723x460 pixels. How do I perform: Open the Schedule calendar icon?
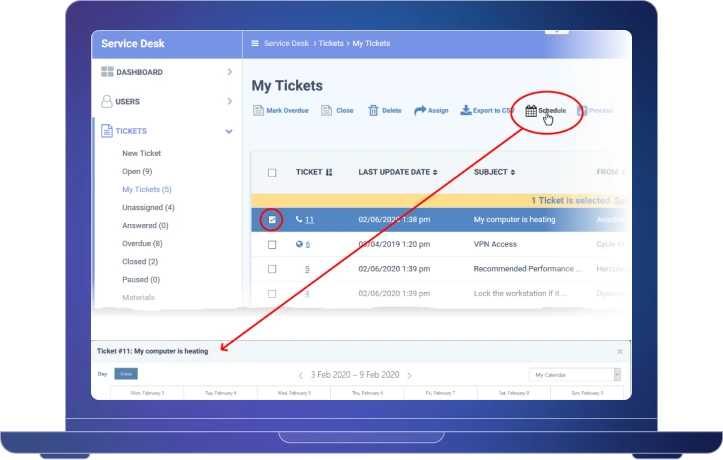(x=531, y=111)
